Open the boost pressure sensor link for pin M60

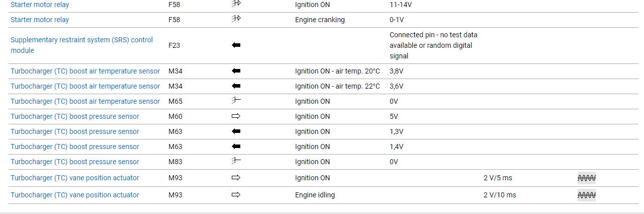[x=75, y=116]
